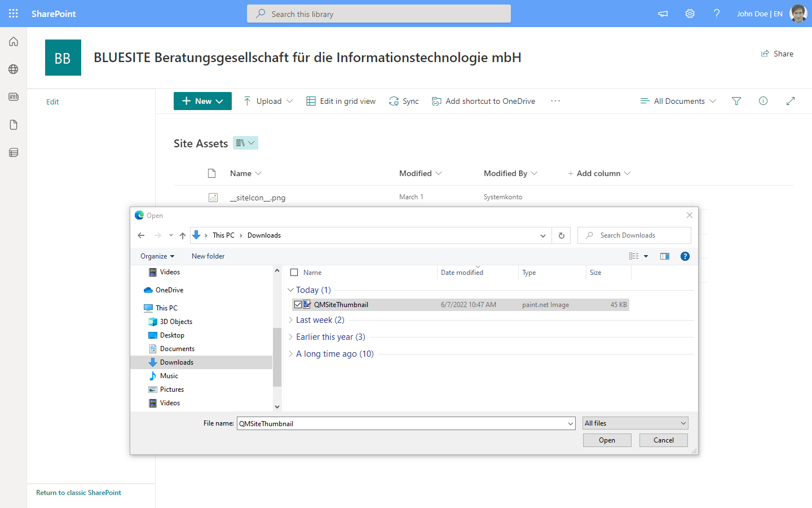
Task: Expand the Earlier this year (3) group
Action: (290, 337)
